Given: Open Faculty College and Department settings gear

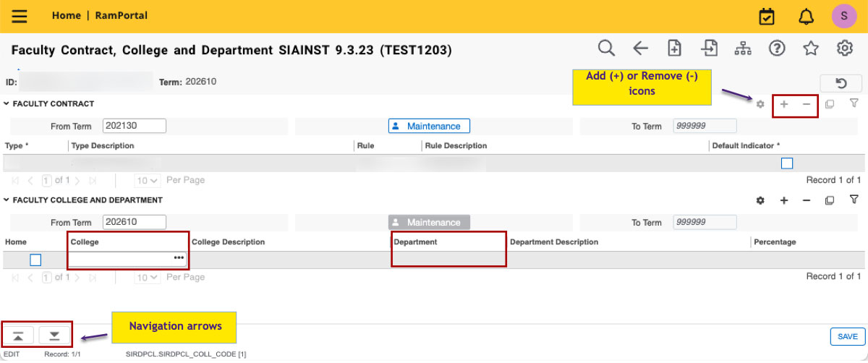Looking at the screenshot, I should pos(760,200).
